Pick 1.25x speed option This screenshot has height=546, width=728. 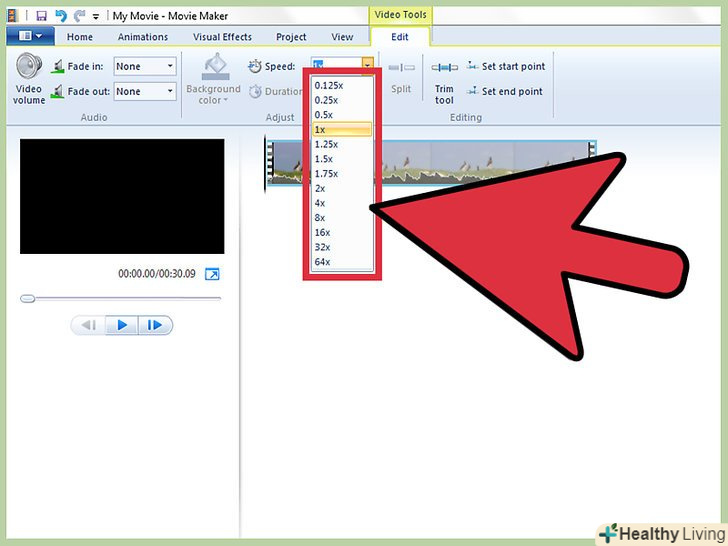[x=342, y=144]
